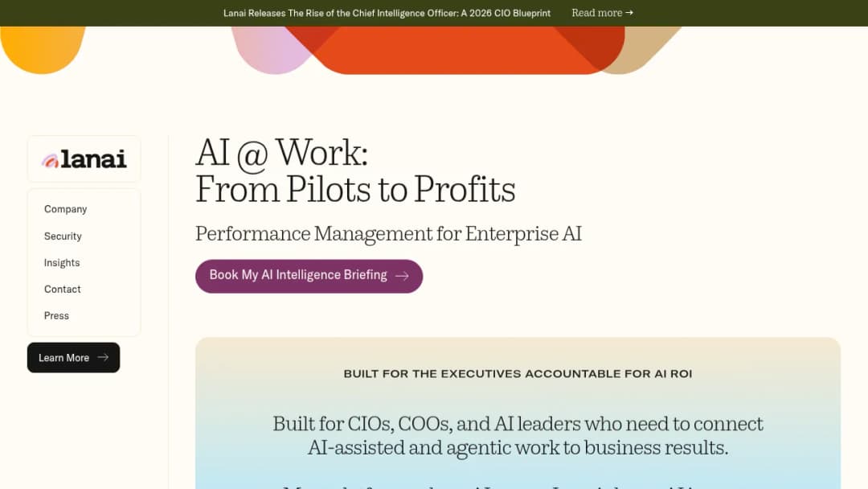Screen dimensions: 868x489
Task: Select the Performance Management for Enterprise AI subtitle
Action: (x=389, y=234)
